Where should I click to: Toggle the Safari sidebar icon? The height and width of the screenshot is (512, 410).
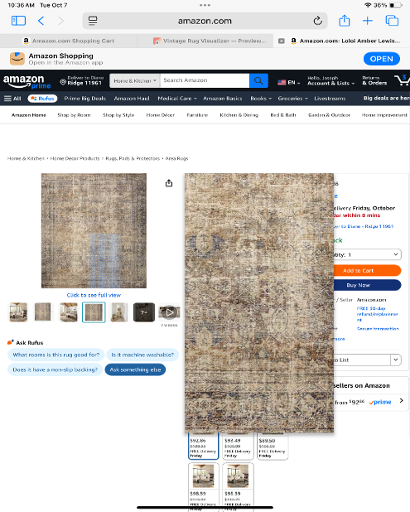click(x=19, y=21)
